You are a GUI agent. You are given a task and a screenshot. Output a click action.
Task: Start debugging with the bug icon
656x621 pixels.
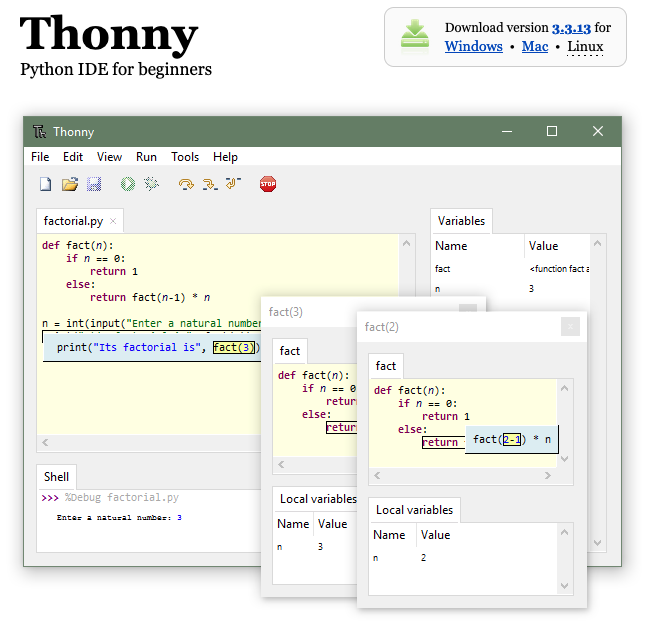151,184
